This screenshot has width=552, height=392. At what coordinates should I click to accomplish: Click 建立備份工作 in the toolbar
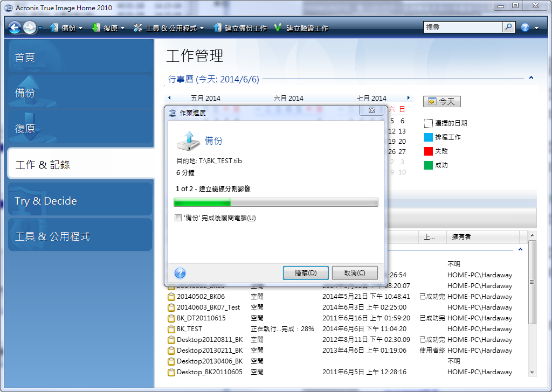click(x=240, y=28)
